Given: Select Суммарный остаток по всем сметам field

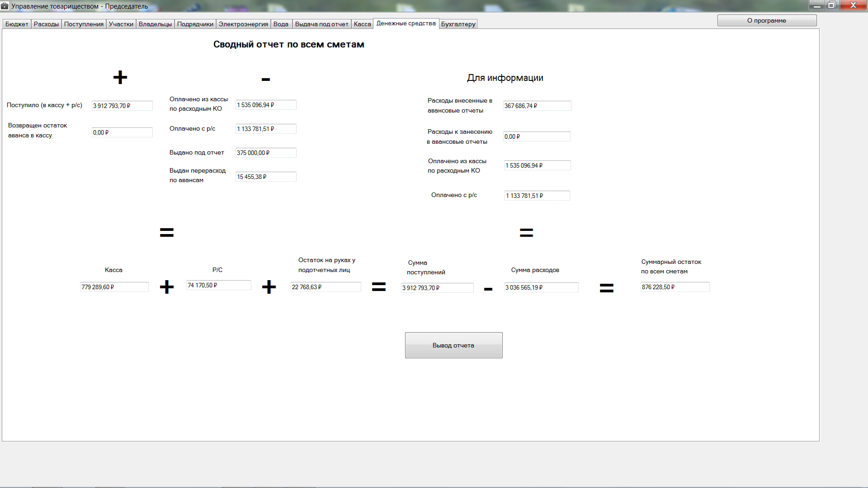Looking at the screenshot, I should pos(675,287).
